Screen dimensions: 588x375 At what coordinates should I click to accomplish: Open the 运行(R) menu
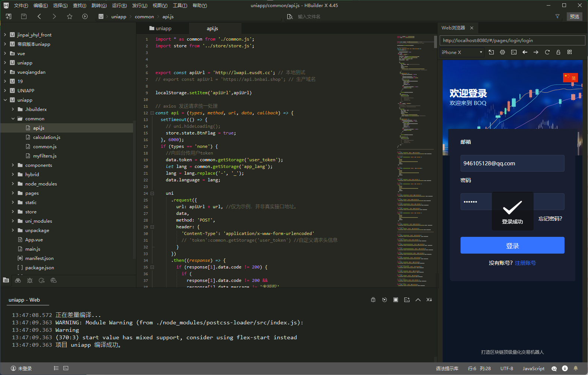[119, 6]
